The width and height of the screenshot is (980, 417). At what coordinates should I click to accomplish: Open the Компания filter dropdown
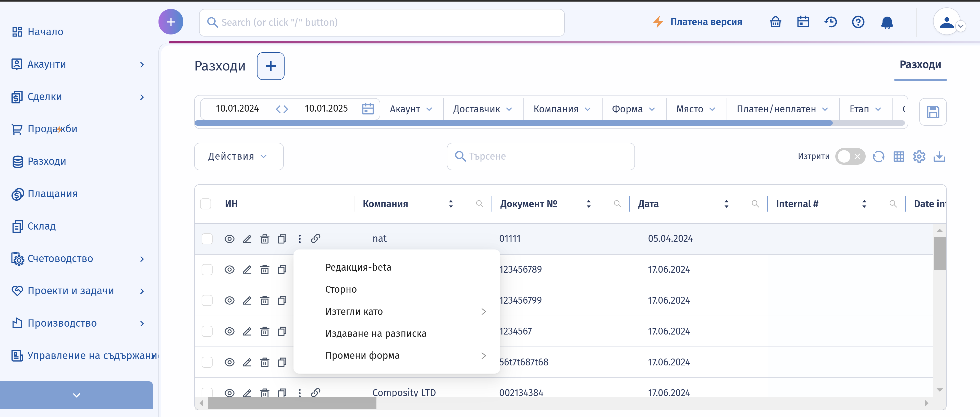tap(562, 109)
